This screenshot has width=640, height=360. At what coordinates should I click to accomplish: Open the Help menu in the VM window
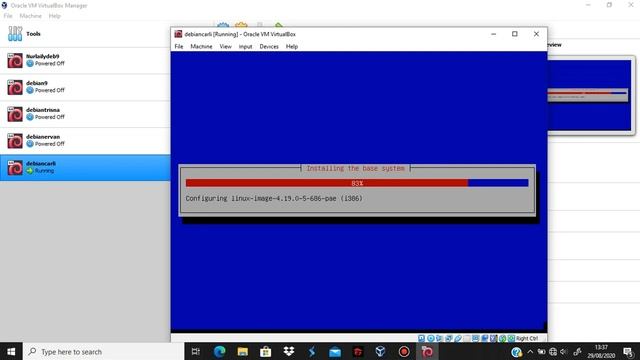[291, 47]
